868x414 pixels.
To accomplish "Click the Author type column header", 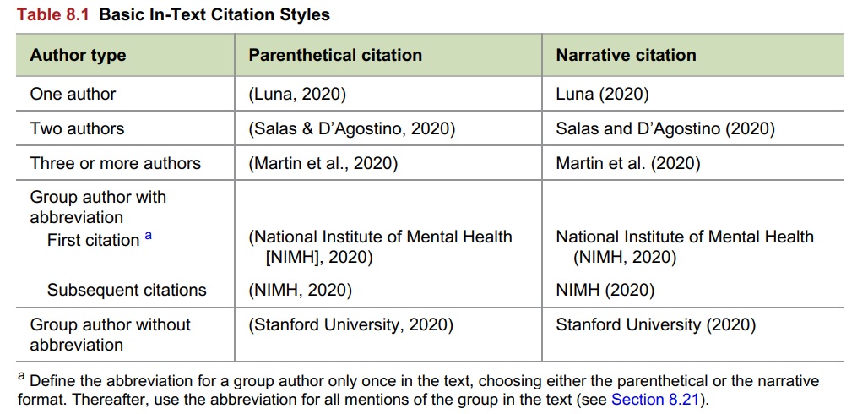I will point(78,56).
